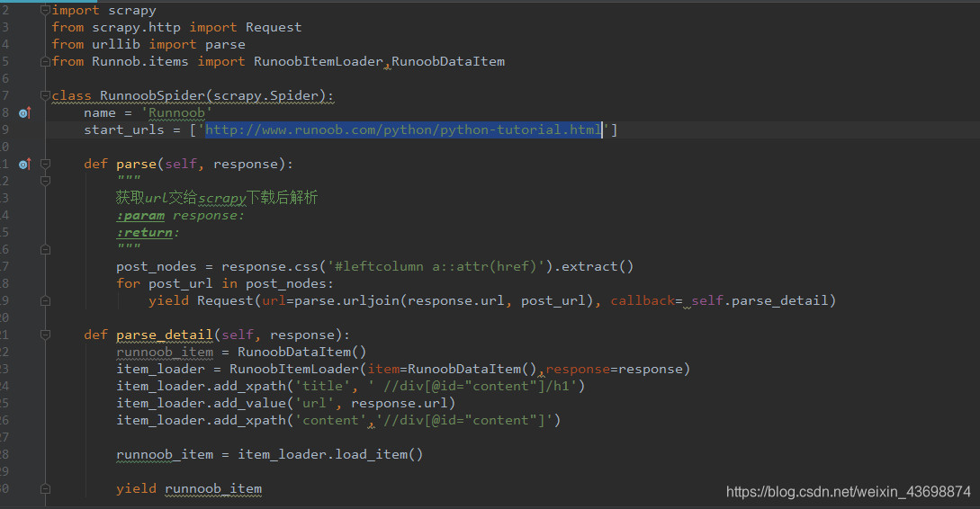Click ':param response:' in the docstring
Image resolution: width=980 pixels, height=509 pixels.
(180, 216)
